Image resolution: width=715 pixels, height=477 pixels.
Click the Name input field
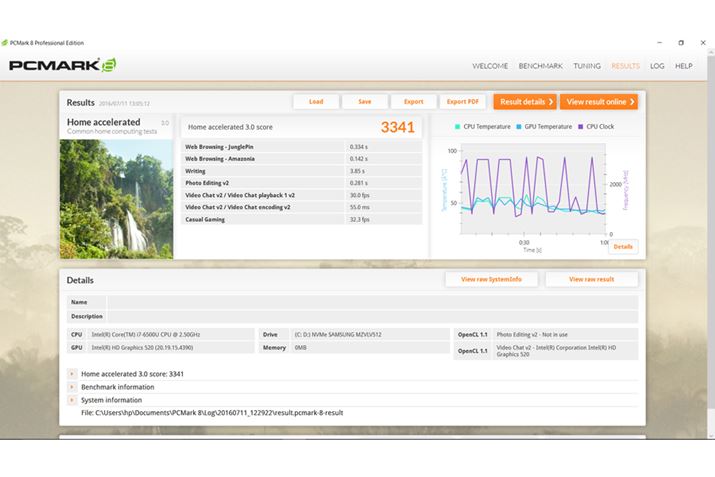371,302
